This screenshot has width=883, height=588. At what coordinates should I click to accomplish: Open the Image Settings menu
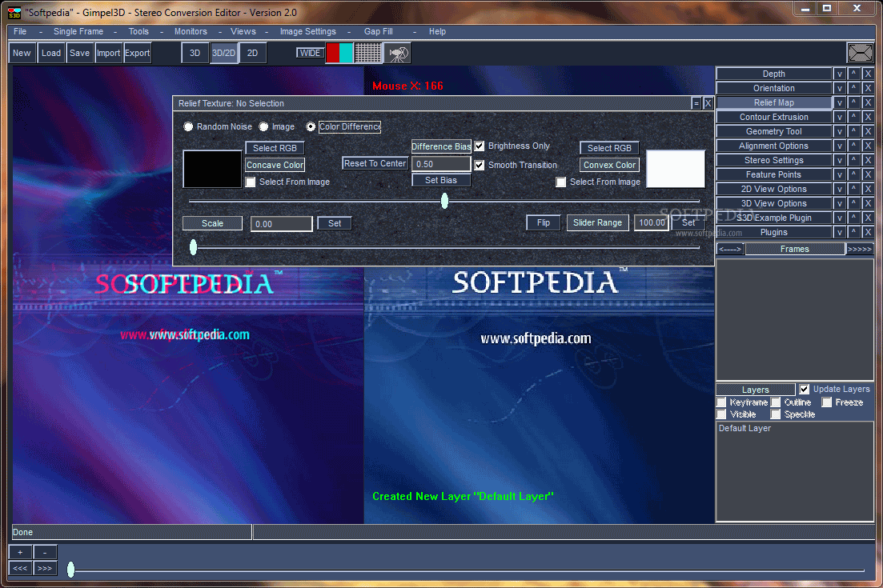[308, 31]
